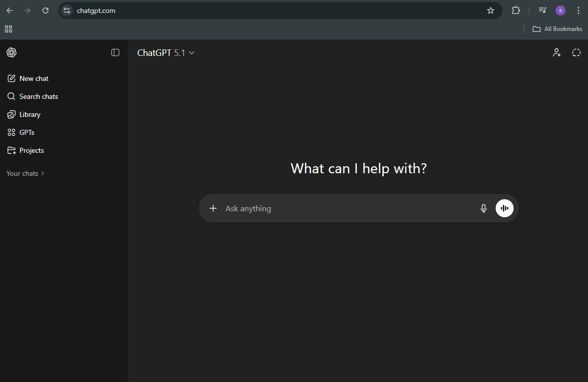This screenshot has width=588, height=382.
Task: Click the chatgpt.com address bar
Action: click(x=280, y=10)
